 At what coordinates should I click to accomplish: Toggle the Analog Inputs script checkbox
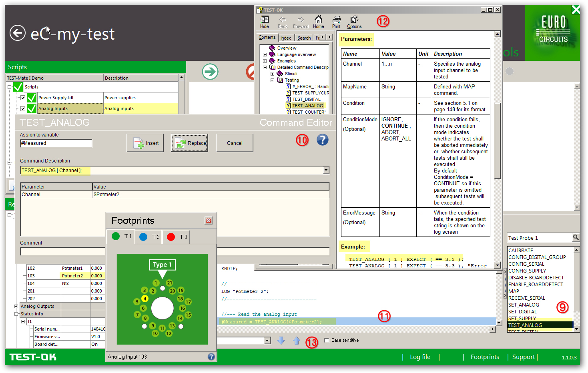point(23,108)
